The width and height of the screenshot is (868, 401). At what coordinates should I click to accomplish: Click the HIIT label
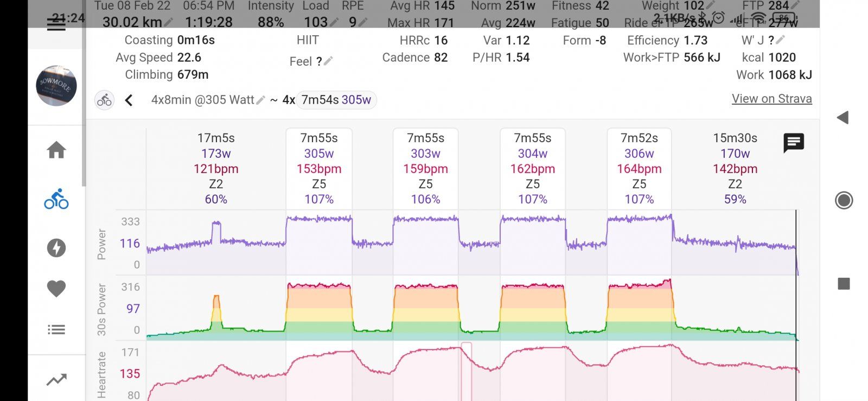308,40
